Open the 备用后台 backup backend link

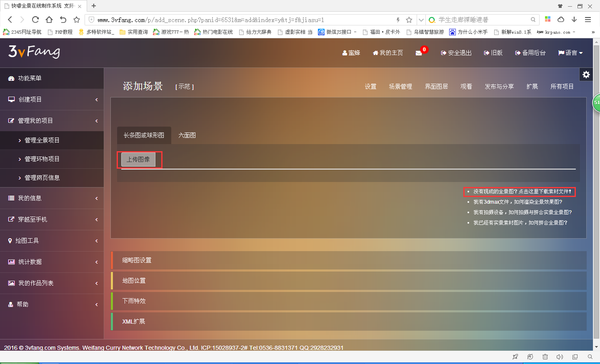[530, 53]
